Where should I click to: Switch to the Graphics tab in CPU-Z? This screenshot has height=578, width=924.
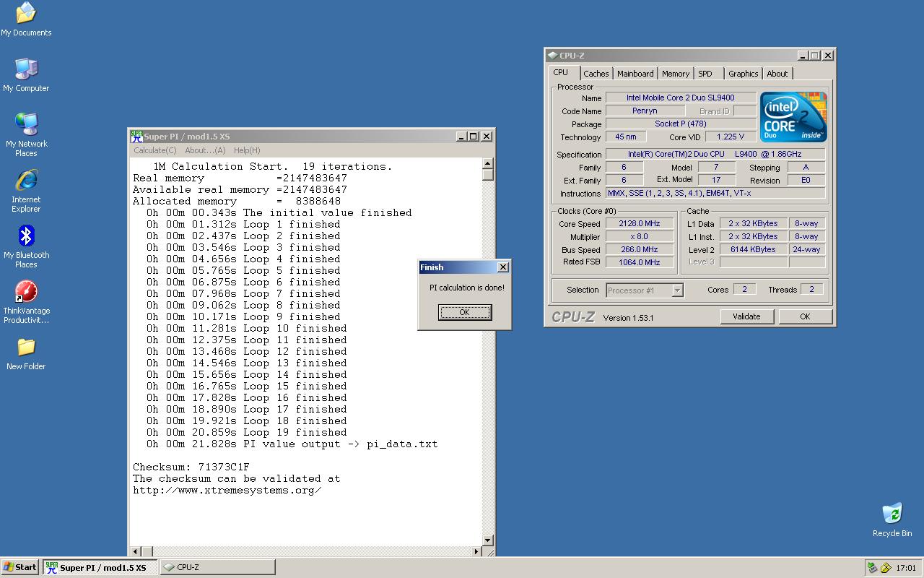(743, 74)
